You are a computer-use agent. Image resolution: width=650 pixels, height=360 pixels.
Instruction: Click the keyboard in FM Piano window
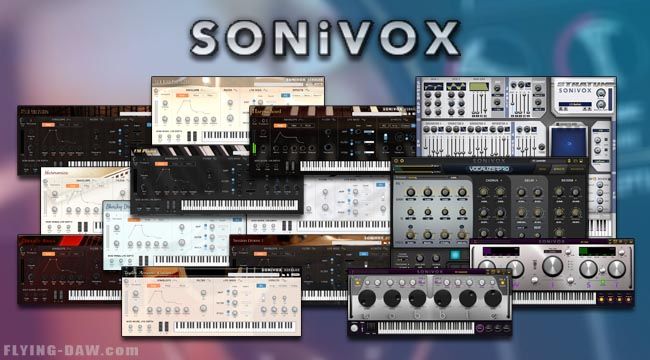(x=240, y=205)
